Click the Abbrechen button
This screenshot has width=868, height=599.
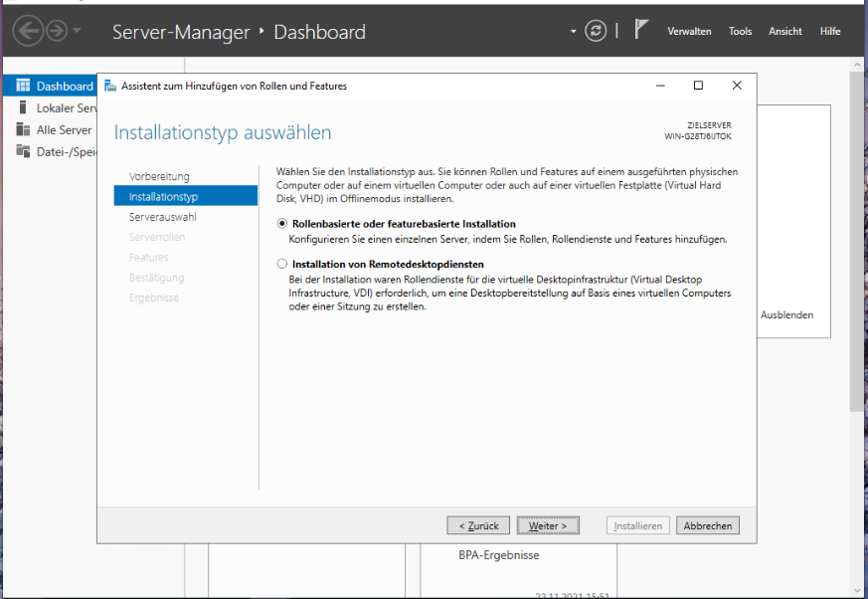[x=708, y=525]
